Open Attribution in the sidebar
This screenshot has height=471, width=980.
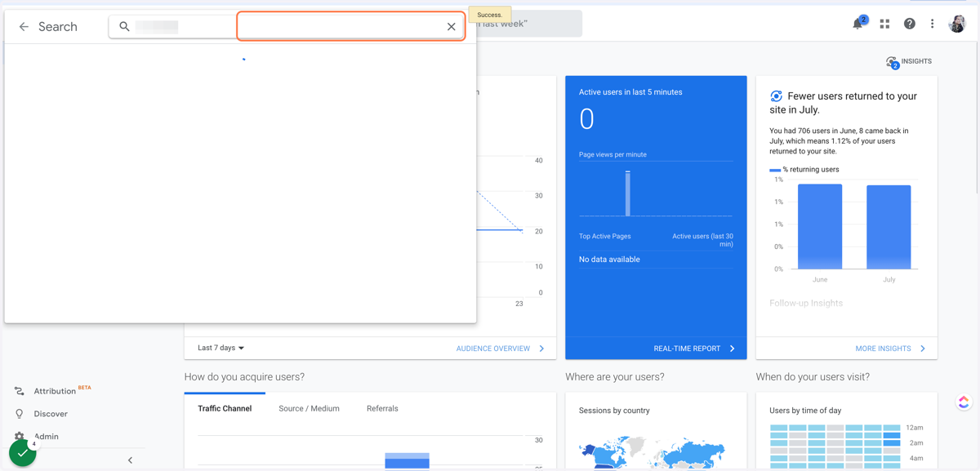55,391
